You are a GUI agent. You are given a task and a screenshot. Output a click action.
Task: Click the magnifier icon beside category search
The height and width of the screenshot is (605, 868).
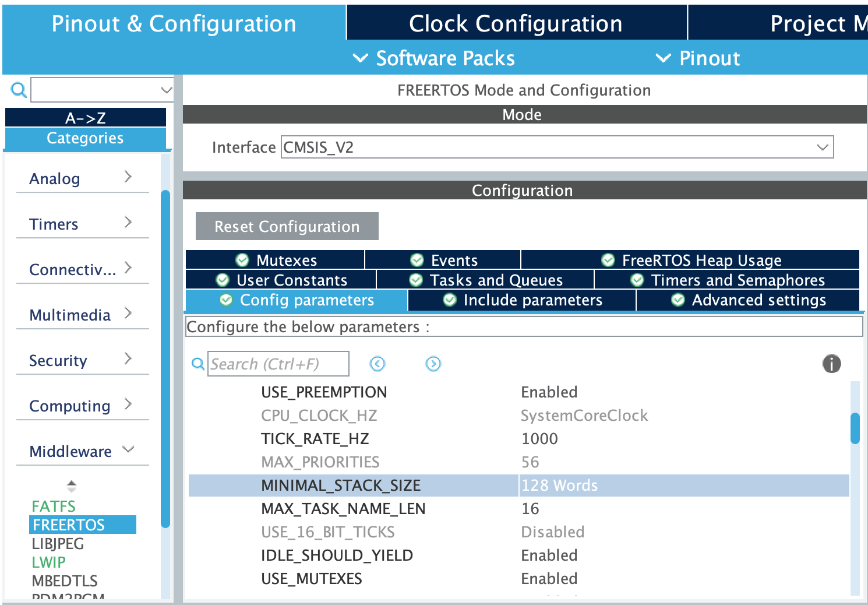[x=19, y=90]
